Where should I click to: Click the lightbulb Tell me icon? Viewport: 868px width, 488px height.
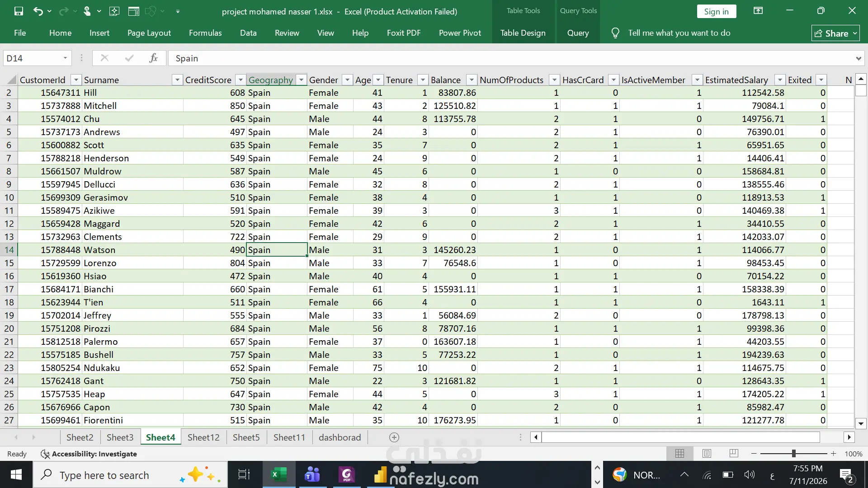[x=615, y=33]
